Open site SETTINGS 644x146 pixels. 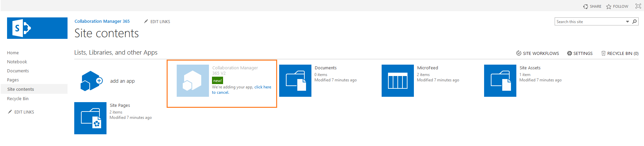[580, 53]
